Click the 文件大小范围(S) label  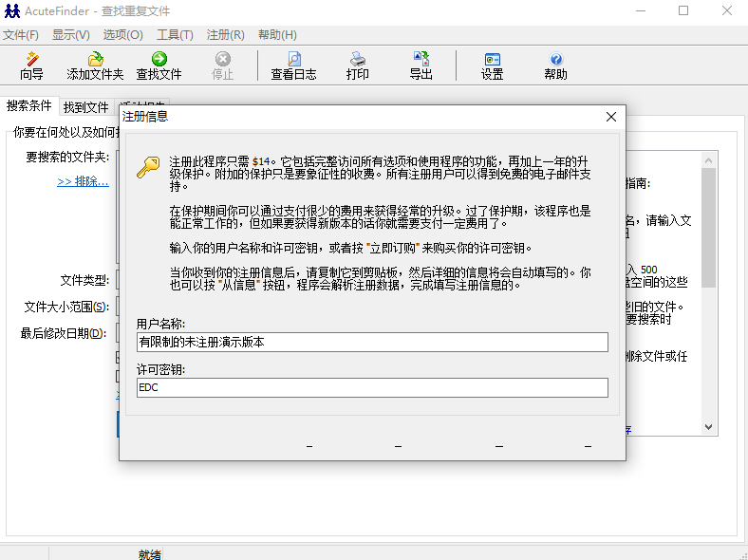point(66,307)
